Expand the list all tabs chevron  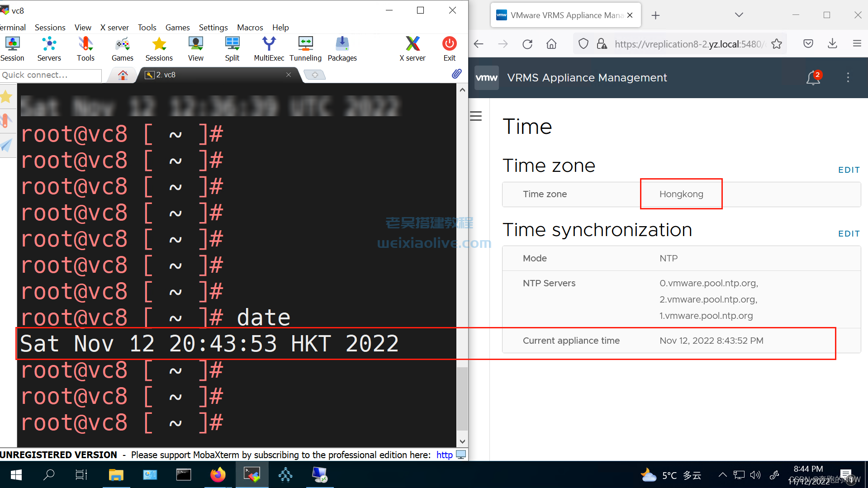coord(739,15)
